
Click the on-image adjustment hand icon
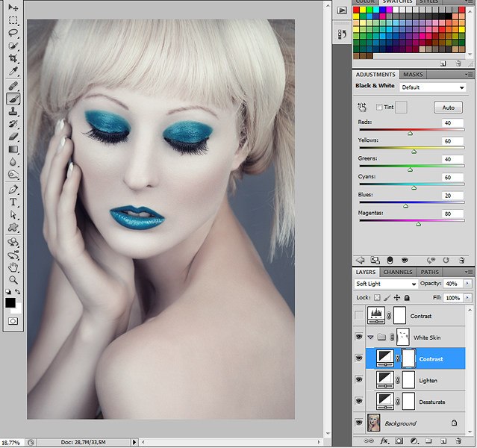point(362,108)
